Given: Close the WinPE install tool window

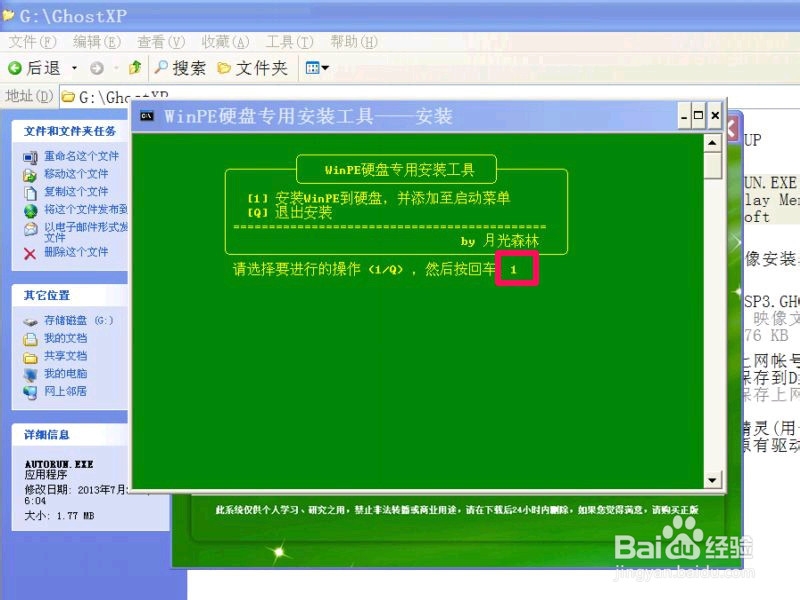Looking at the screenshot, I should (715, 116).
